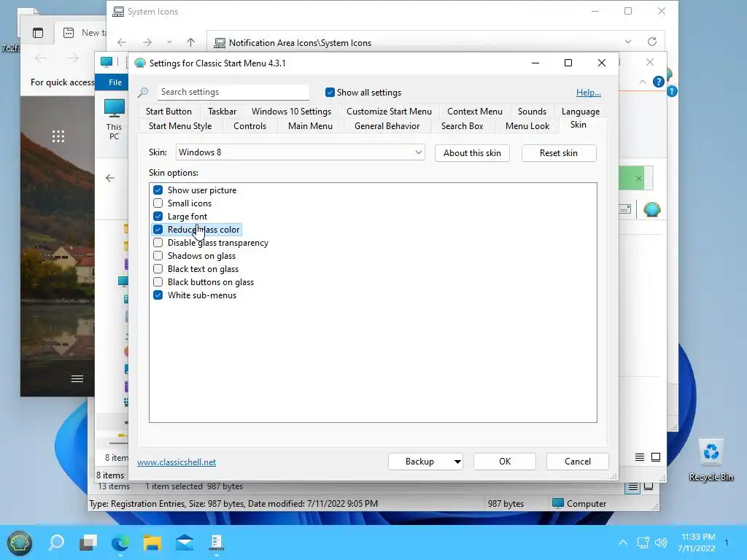The width and height of the screenshot is (747, 560).
Task: Click back arrow in Explorer window
Action: pyautogui.click(x=110, y=178)
